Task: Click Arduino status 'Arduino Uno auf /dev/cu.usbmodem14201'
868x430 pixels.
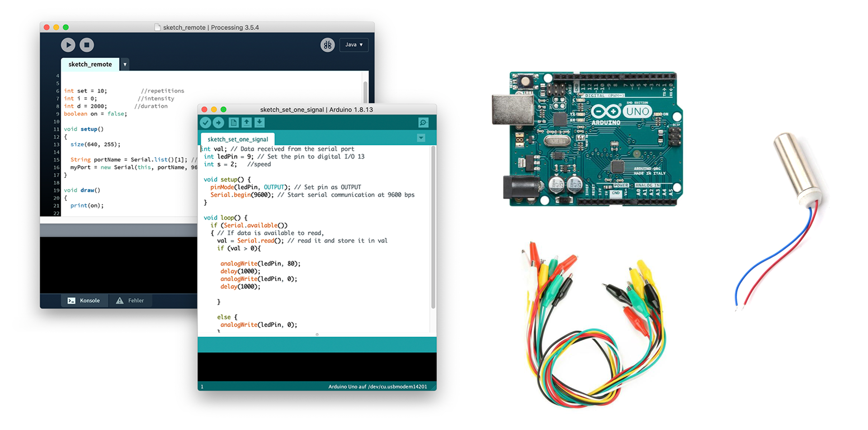Action: (x=377, y=387)
